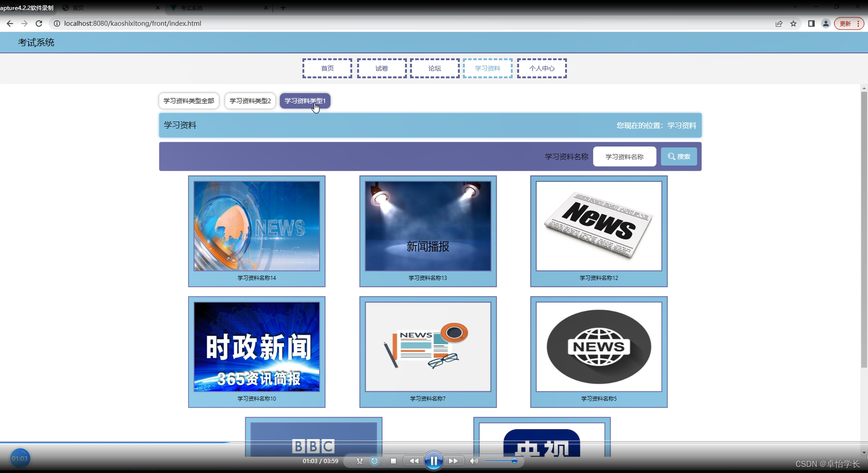Select the 学习资料类型1 filter
868x473 pixels.
[x=305, y=101]
